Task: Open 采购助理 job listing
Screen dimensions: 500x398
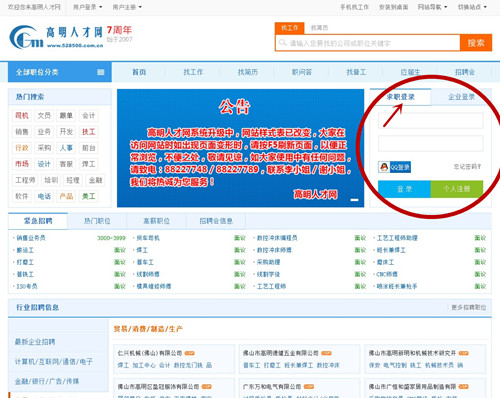Action: tap(268, 262)
